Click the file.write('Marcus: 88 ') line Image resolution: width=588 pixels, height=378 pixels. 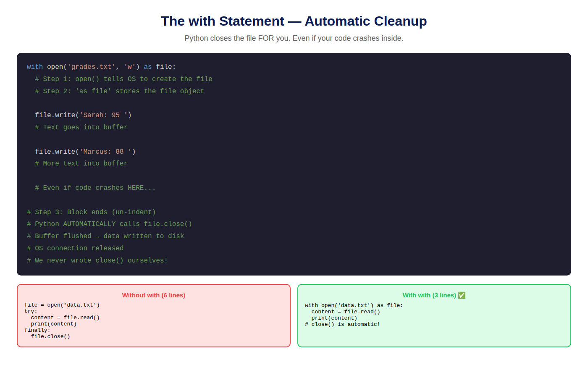click(85, 152)
